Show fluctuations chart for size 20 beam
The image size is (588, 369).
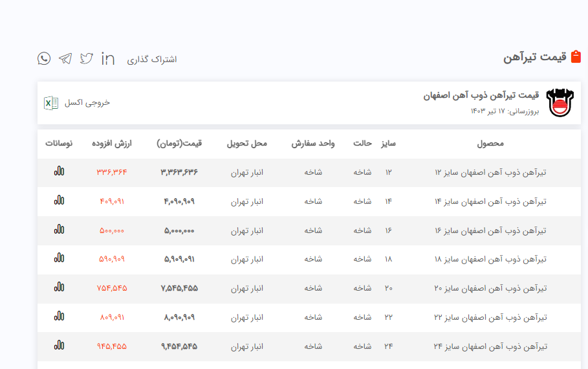click(59, 287)
